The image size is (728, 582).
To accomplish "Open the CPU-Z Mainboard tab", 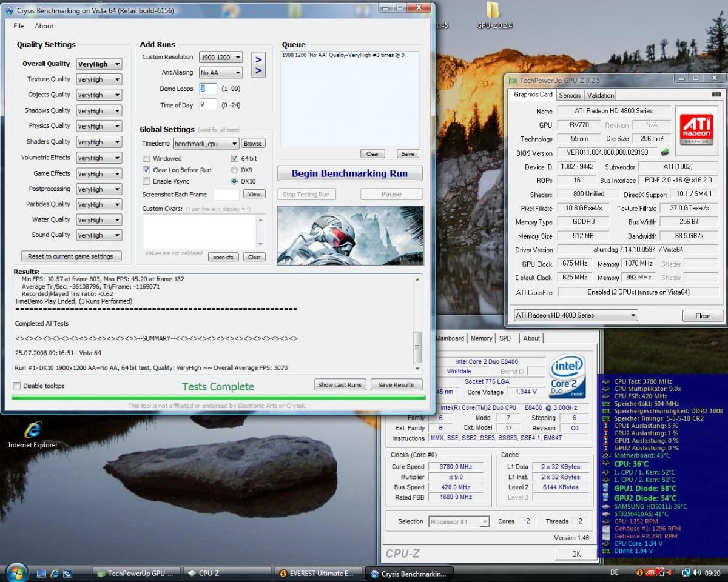I will coord(450,338).
